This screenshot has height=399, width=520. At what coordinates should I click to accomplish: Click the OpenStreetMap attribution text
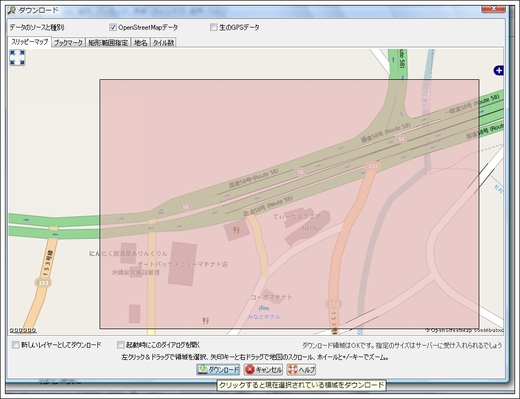click(x=464, y=330)
